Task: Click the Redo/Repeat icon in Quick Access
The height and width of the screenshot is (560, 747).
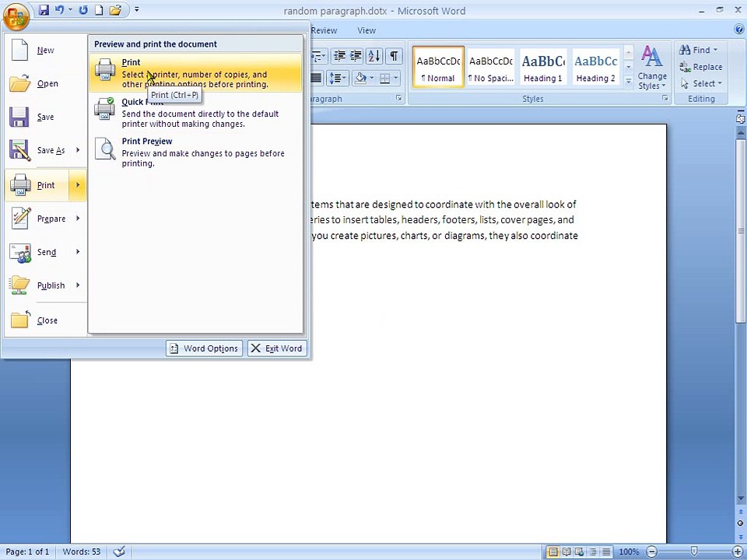Action: coord(83,9)
